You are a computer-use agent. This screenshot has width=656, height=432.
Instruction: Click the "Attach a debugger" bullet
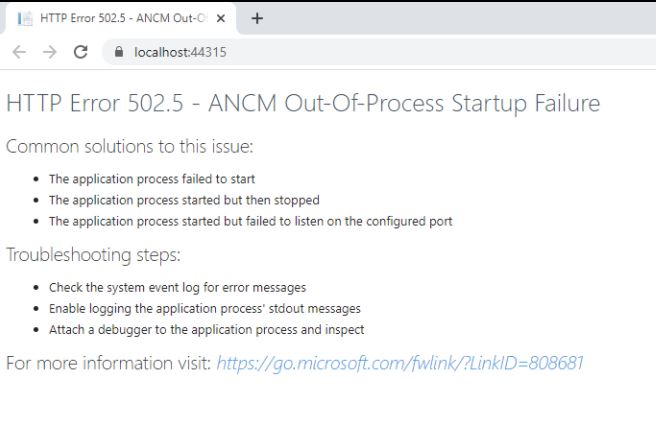[x=206, y=329]
